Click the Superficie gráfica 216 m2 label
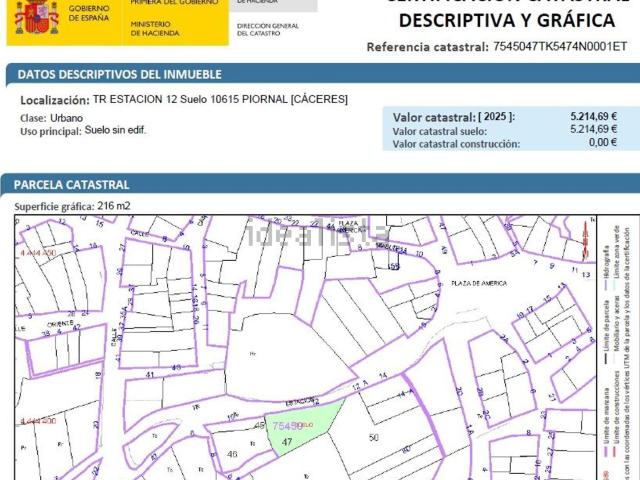The image size is (640, 480). 72,206
